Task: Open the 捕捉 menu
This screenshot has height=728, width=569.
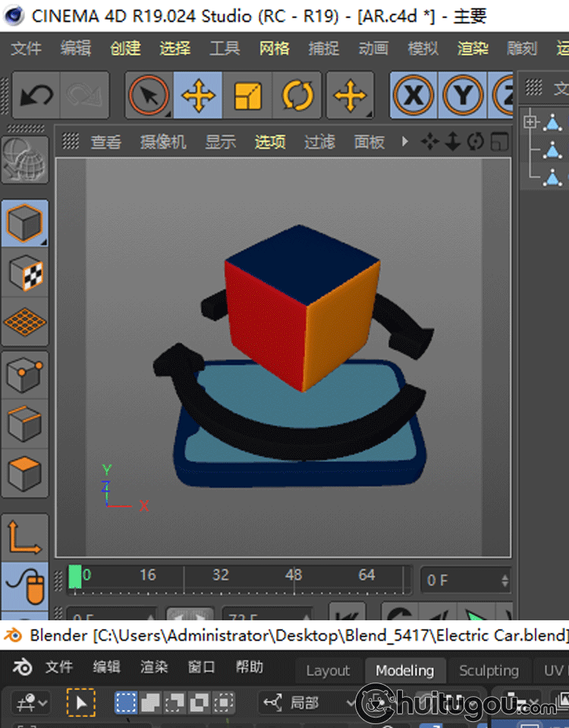Action: 324,49
